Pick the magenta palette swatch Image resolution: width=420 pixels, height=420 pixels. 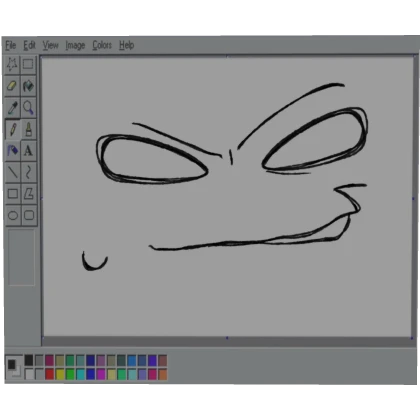[x=101, y=374]
